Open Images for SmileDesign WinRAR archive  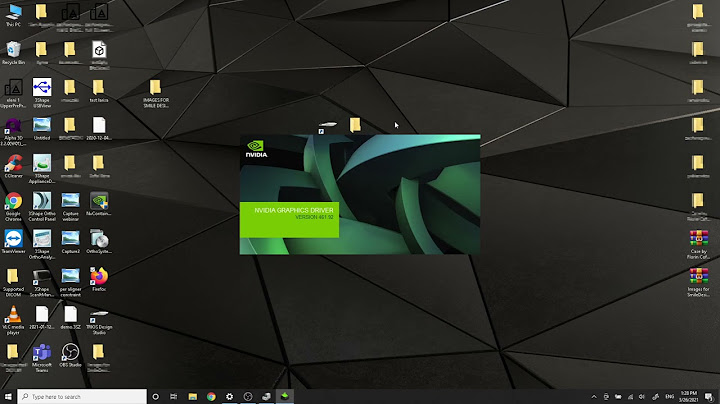(x=698, y=282)
